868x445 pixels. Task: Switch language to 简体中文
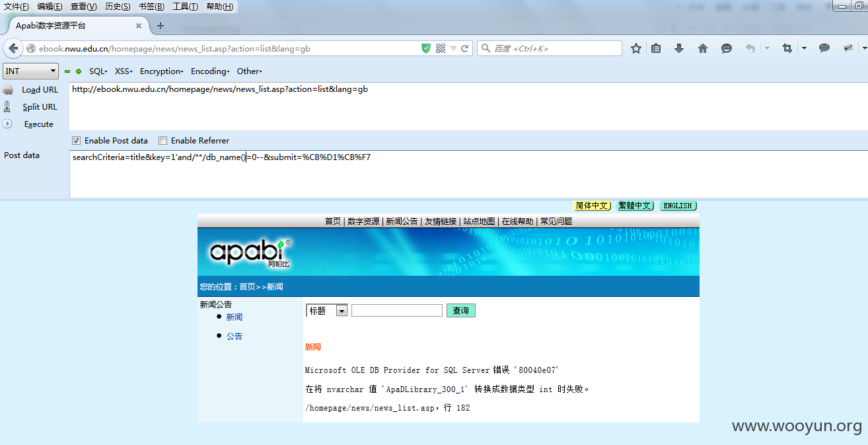point(592,206)
